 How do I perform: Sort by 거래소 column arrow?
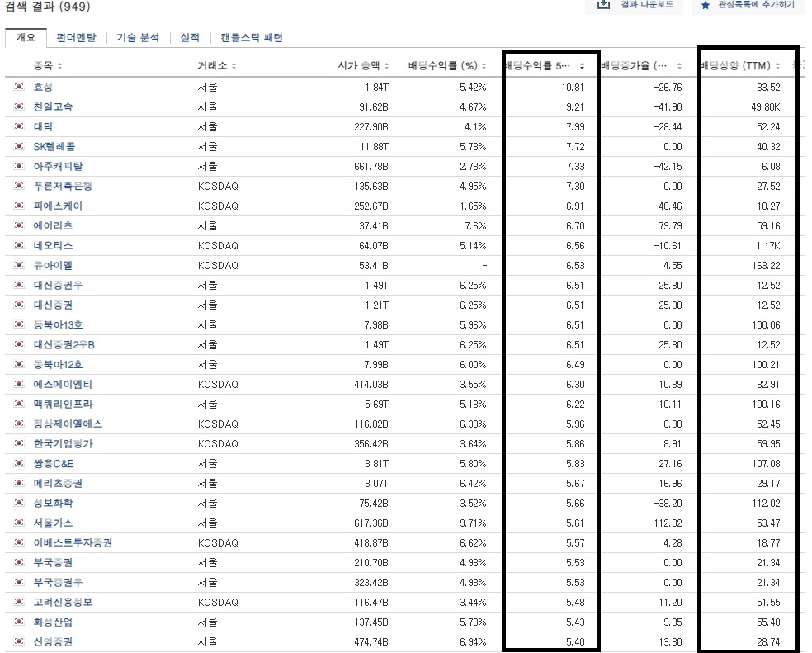tap(234, 66)
